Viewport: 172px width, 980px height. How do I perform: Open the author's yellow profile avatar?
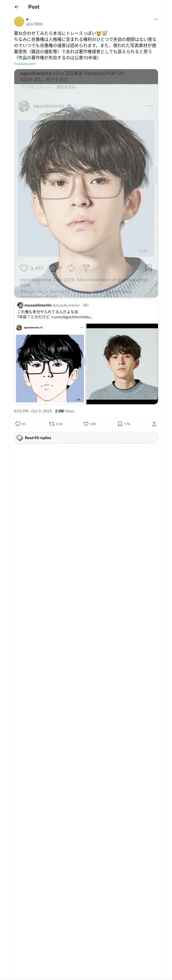click(19, 21)
